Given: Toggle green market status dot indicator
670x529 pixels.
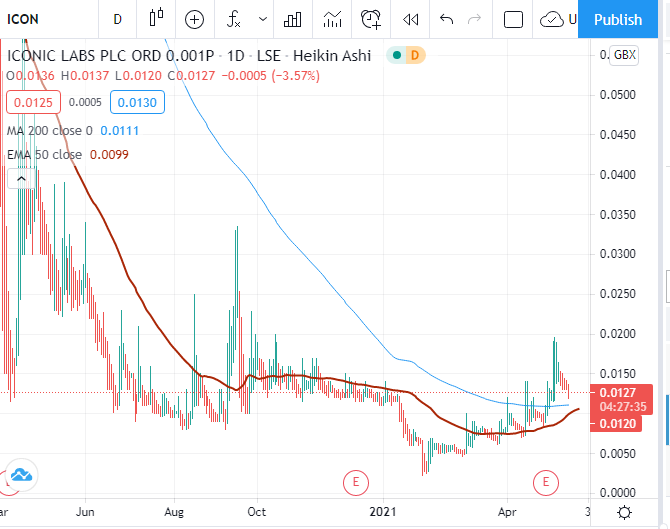Looking at the screenshot, I should pyautogui.click(x=397, y=55).
